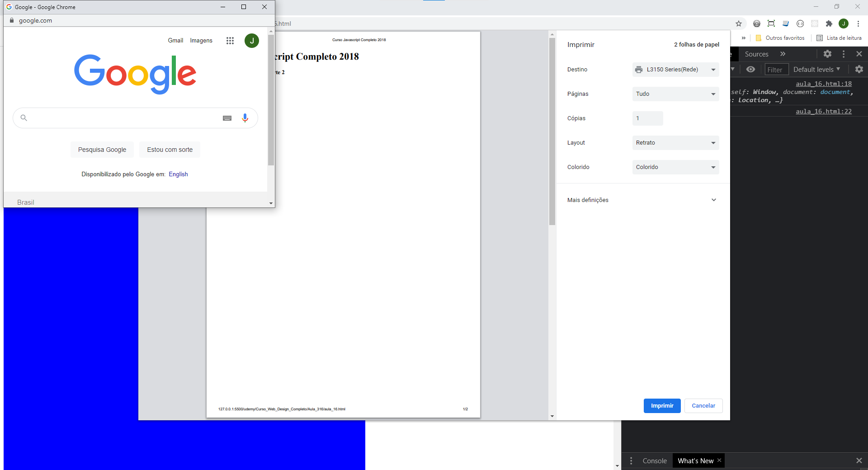Click the lock icon beside google.com
Screen dimensions: 868x470
[12, 20]
